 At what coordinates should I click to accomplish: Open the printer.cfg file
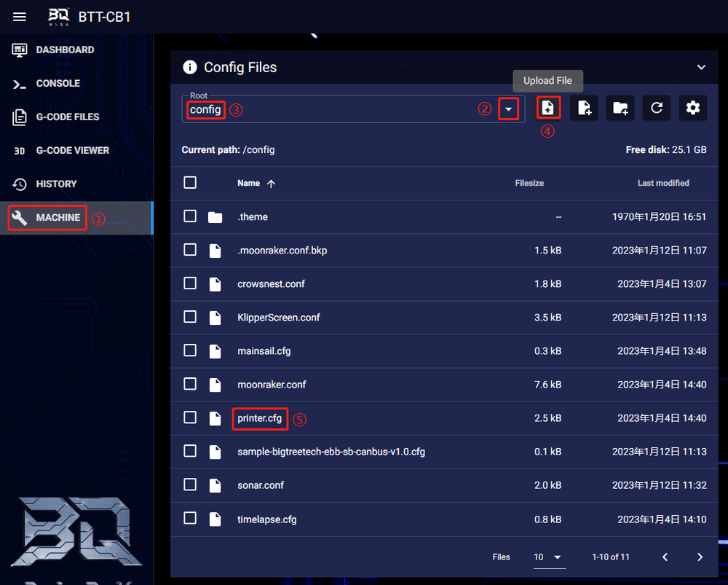[x=259, y=418]
